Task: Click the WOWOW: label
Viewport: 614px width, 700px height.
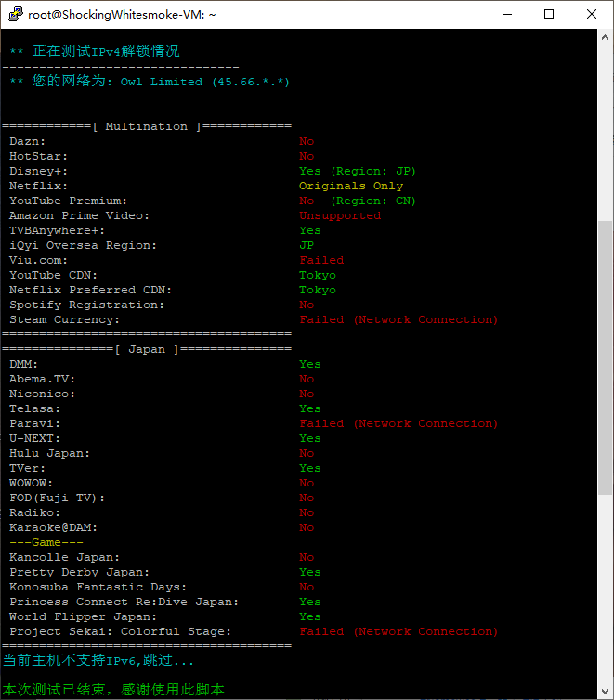Action: coord(32,483)
